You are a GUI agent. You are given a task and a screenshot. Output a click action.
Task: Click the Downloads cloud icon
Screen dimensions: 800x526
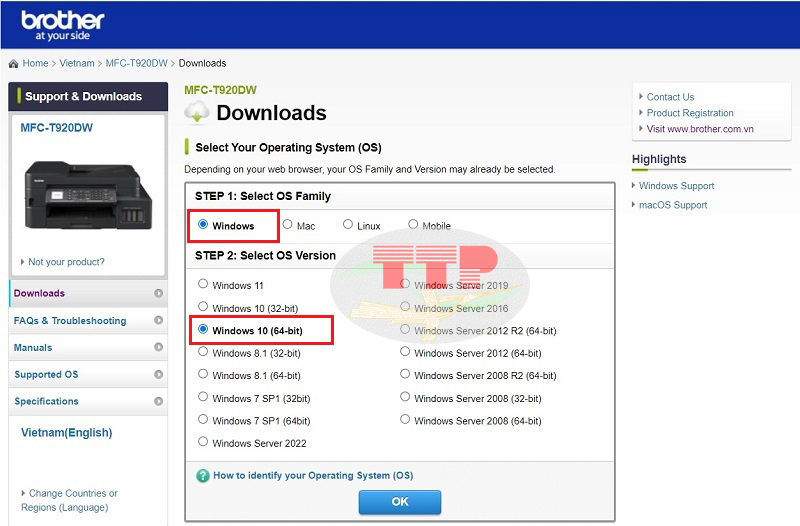(x=197, y=113)
